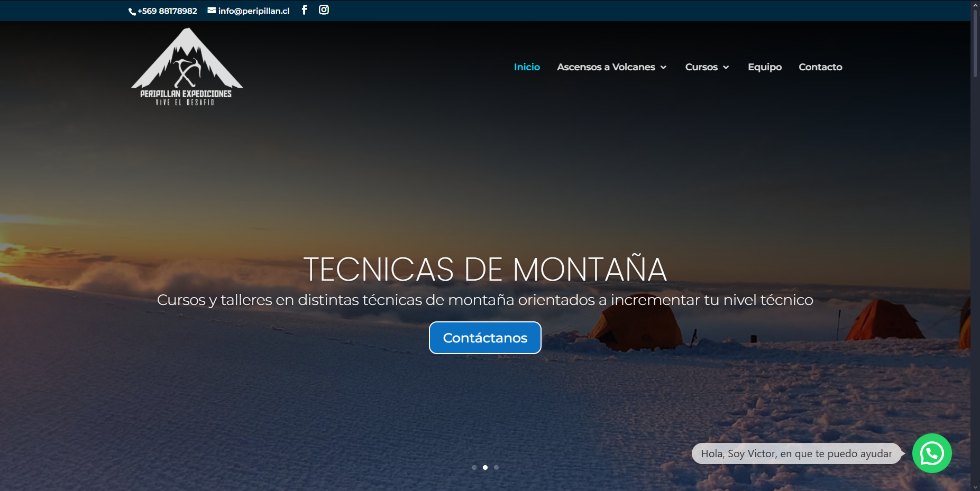The image size is (980, 491).
Task: Click the scrollbar down arrow
Action: click(975, 486)
